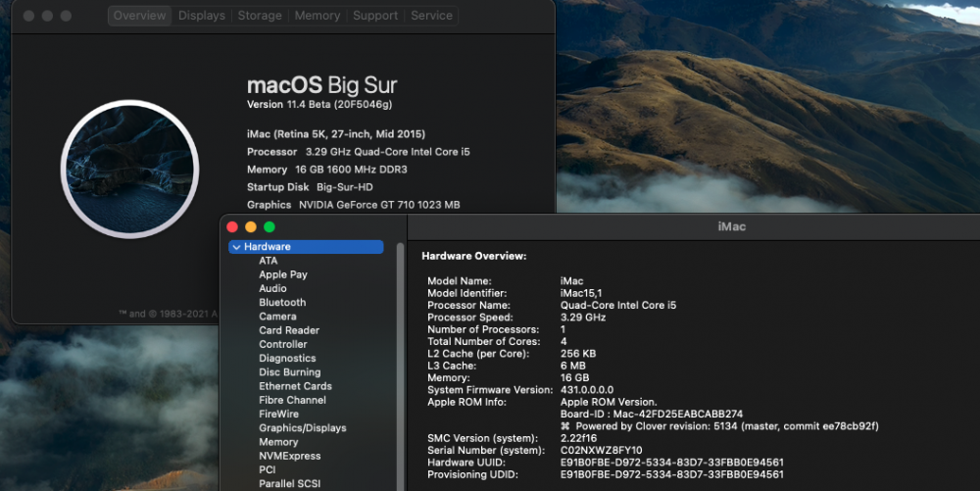Select Disc Burning in sidebar
The width and height of the screenshot is (980, 491).
click(290, 372)
